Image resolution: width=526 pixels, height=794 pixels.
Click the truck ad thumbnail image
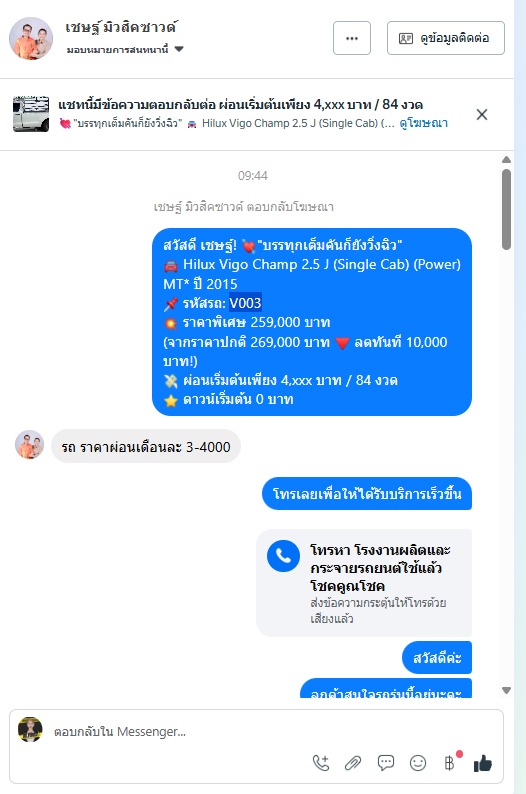pyautogui.click(x=31, y=114)
